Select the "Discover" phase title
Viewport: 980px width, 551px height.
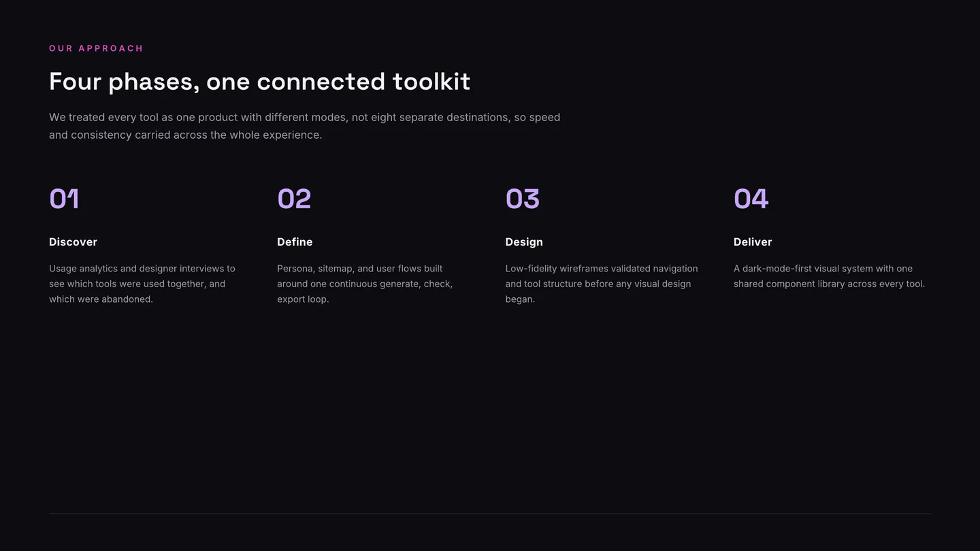(x=73, y=242)
